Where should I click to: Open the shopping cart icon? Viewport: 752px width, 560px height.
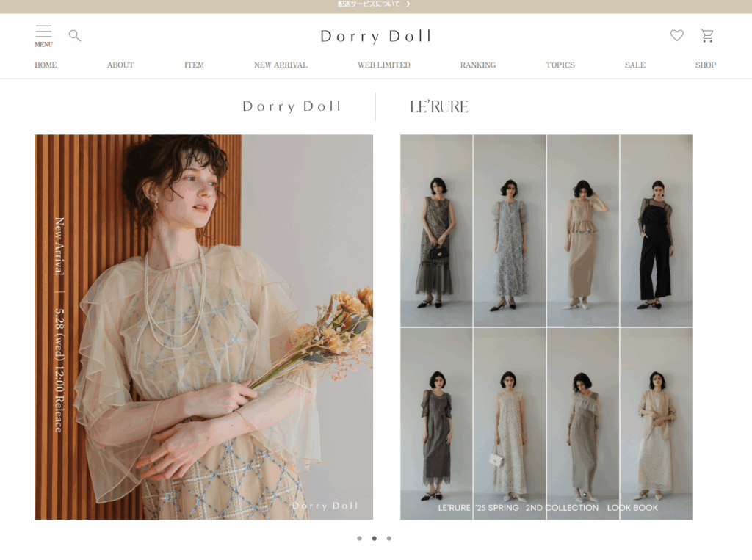707,35
